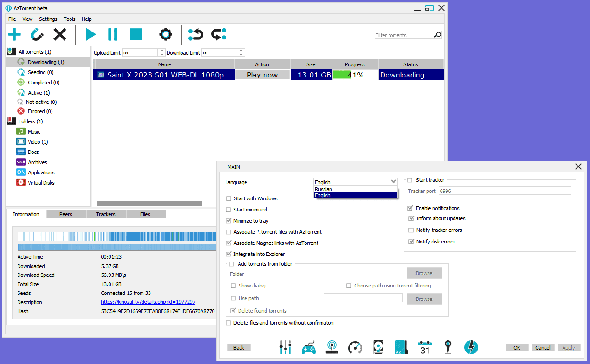Open the kinozal.tv description link

tap(148, 302)
